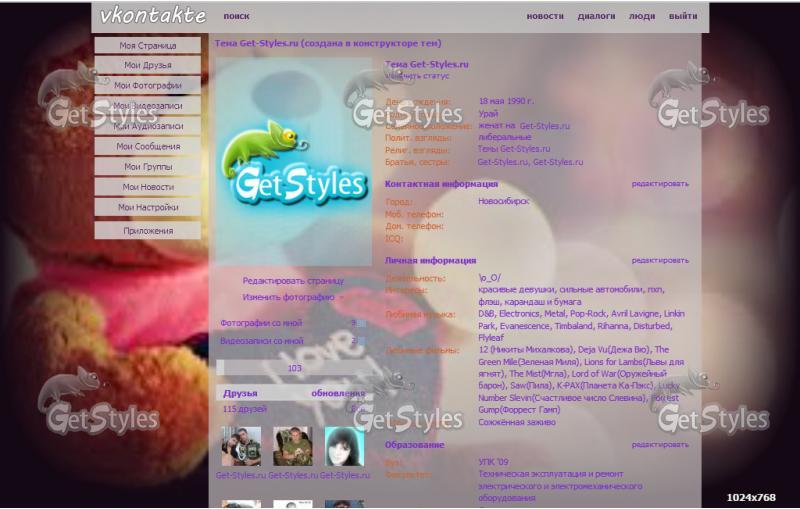Viewport: 800px width, 509px height.
Task: Click Редактировать страницу link
Action: (293, 281)
